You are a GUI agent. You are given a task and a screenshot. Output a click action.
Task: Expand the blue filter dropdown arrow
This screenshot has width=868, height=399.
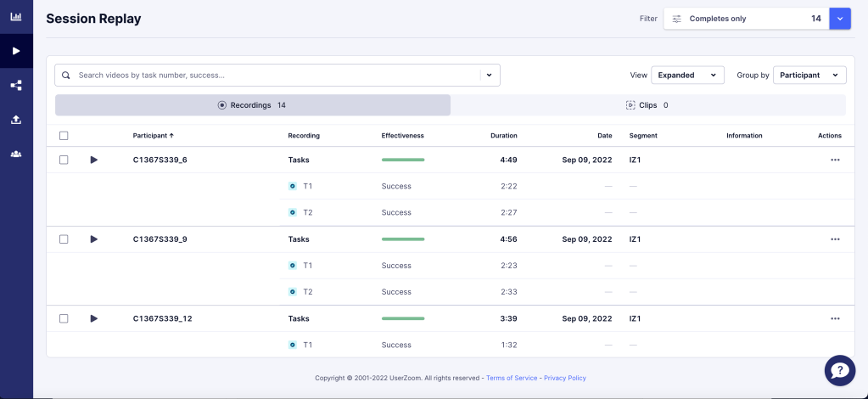pos(839,19)
